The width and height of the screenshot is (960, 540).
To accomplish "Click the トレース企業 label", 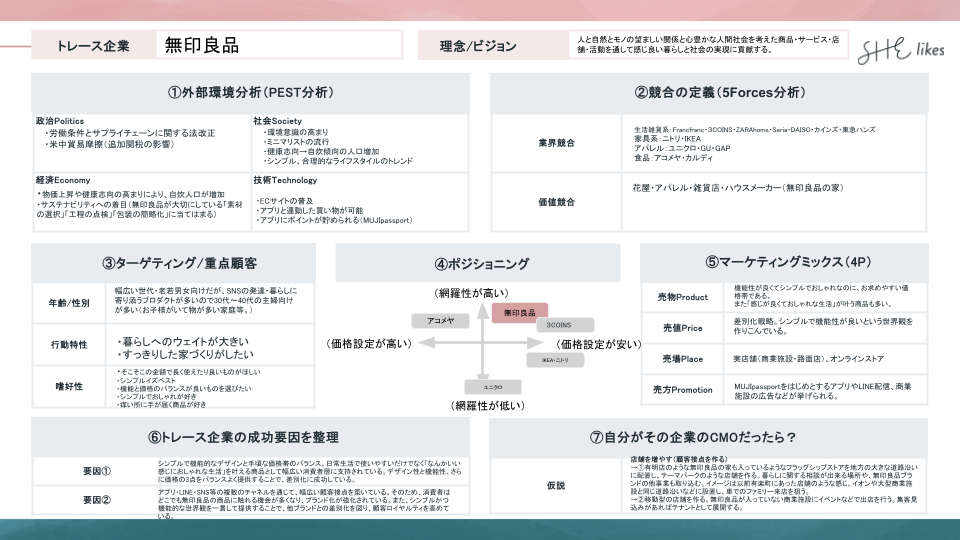I will [93, 46].
